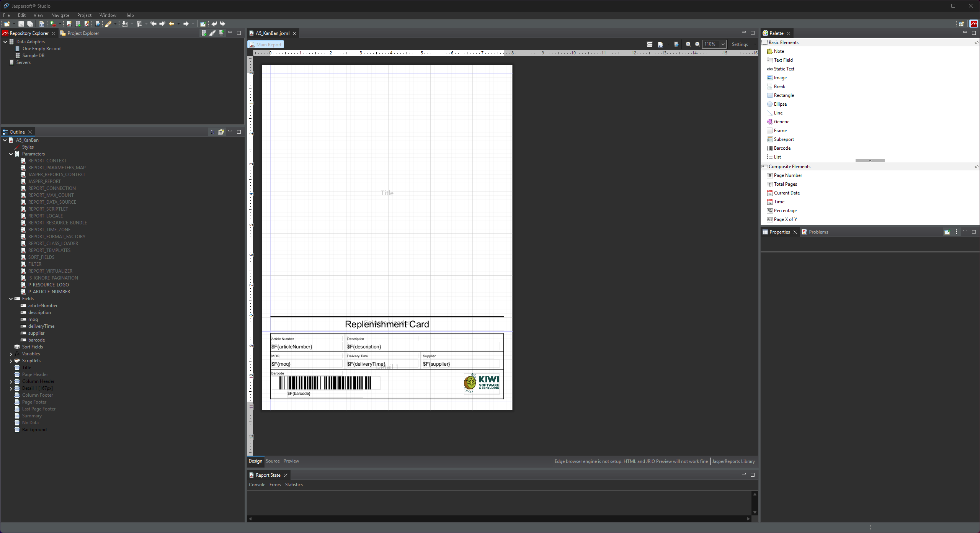Click the Zoom Out magnifier icon
Screen dimensions: 980x533
pos(697,44)
